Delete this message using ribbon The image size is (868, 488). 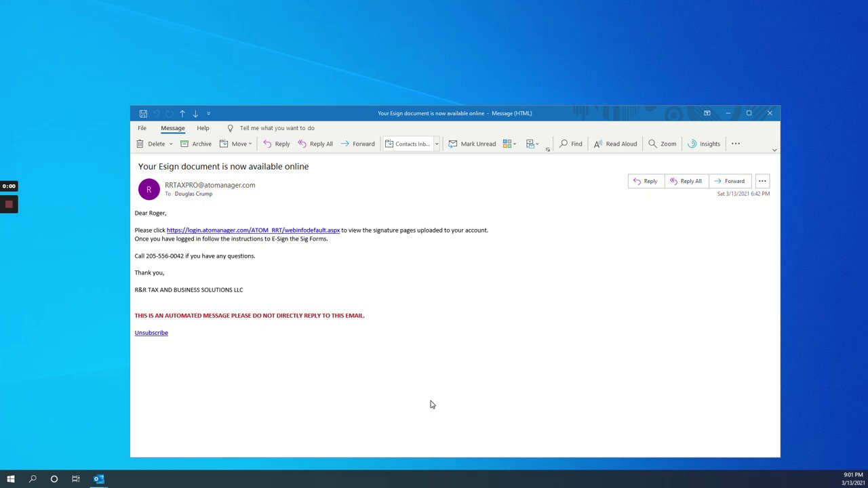(151, 144)
